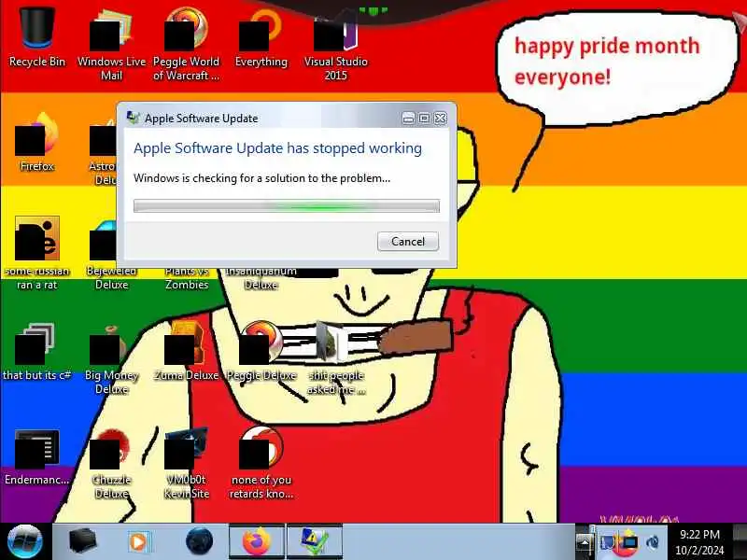Click 'Apple Software Update has stopped working' heading
Viewport: 747px width, 560px height.
click(x=277, y=148)
